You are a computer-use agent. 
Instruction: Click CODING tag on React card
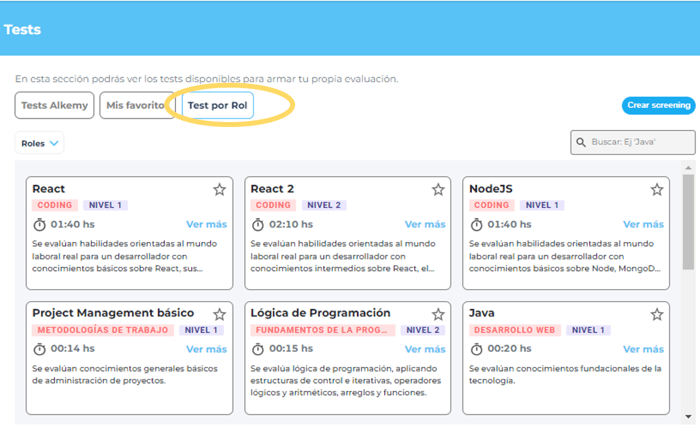click(54, 205)
